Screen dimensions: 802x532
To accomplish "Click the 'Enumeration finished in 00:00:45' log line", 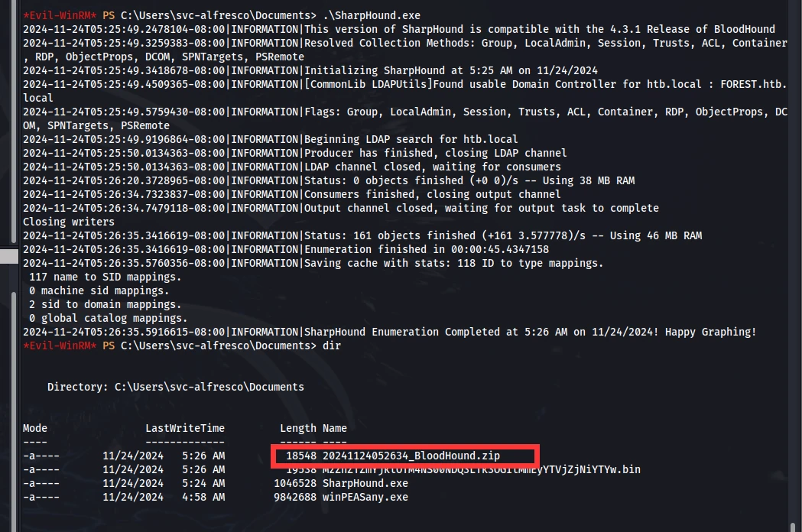I will pyautogui.click(x=427, y=250).
